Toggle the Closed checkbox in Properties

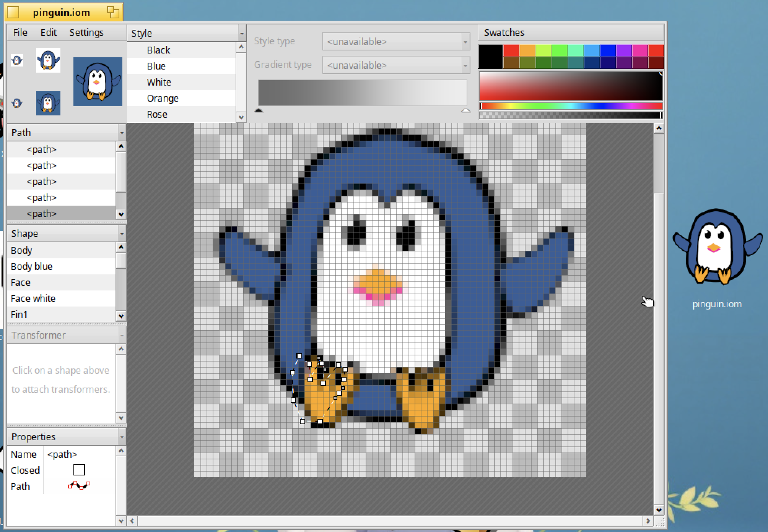(x=79, y=470)
